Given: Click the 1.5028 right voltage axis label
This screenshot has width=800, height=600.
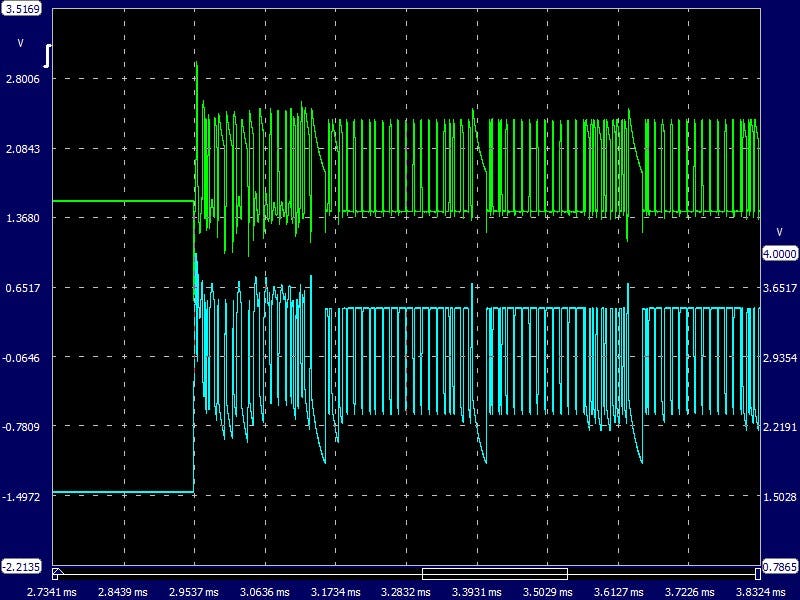Looking at the screenshot, I should coord(779,497).
